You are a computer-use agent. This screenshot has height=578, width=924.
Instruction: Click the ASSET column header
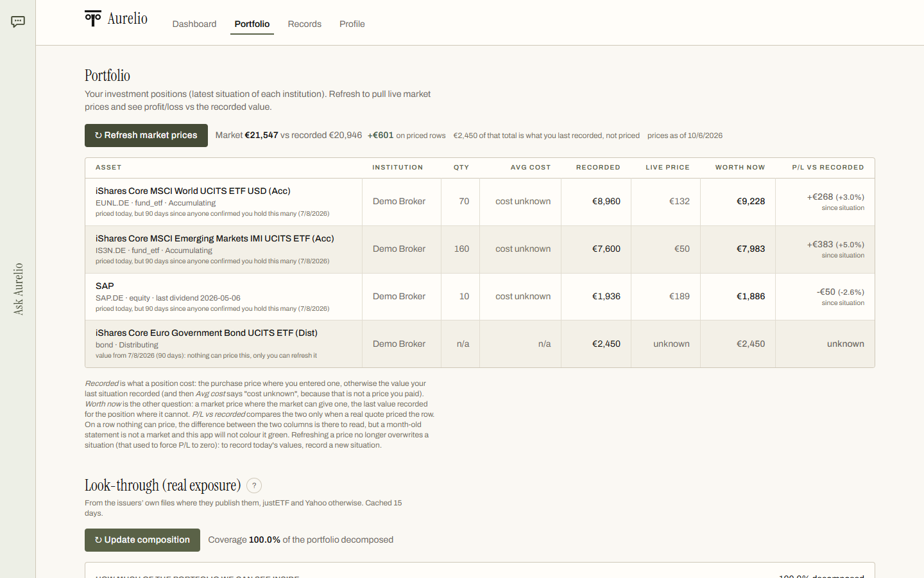click(x=108, y=168)
